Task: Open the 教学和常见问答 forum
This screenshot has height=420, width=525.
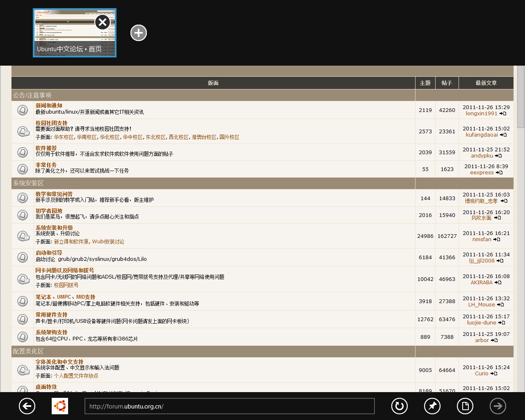Action: coord(54,194)
